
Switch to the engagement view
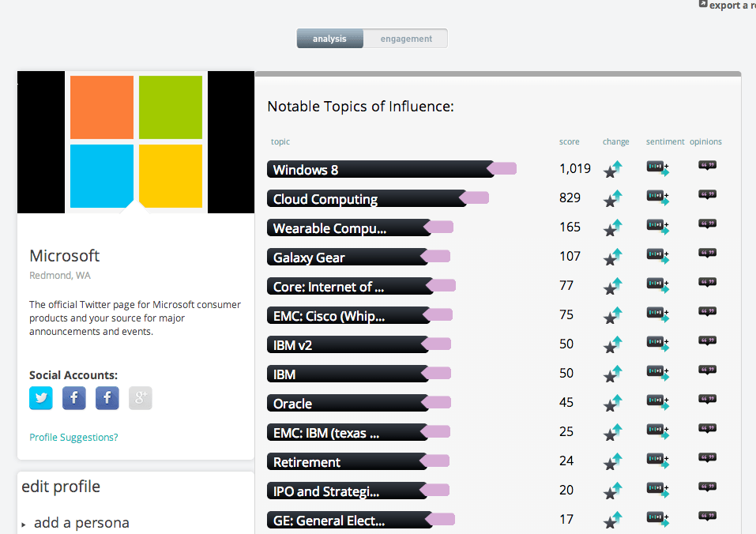pyautogui.click(x=406, y=39)
